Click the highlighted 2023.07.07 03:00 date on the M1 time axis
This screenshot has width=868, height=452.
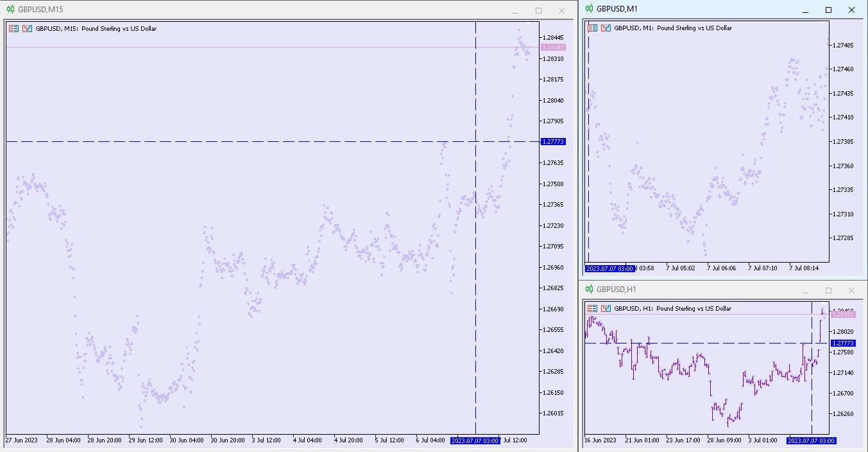609,268
